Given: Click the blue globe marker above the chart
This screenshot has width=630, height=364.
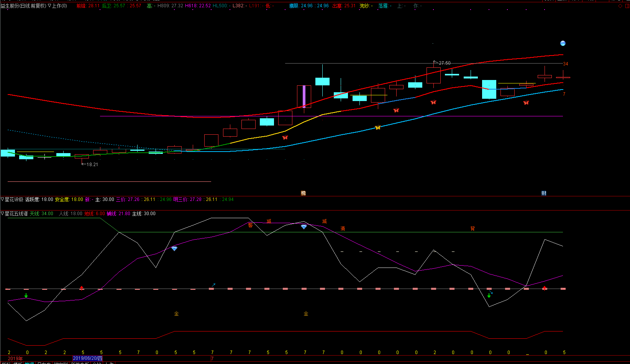Looking at the screenshot, I should click(563, 43).
